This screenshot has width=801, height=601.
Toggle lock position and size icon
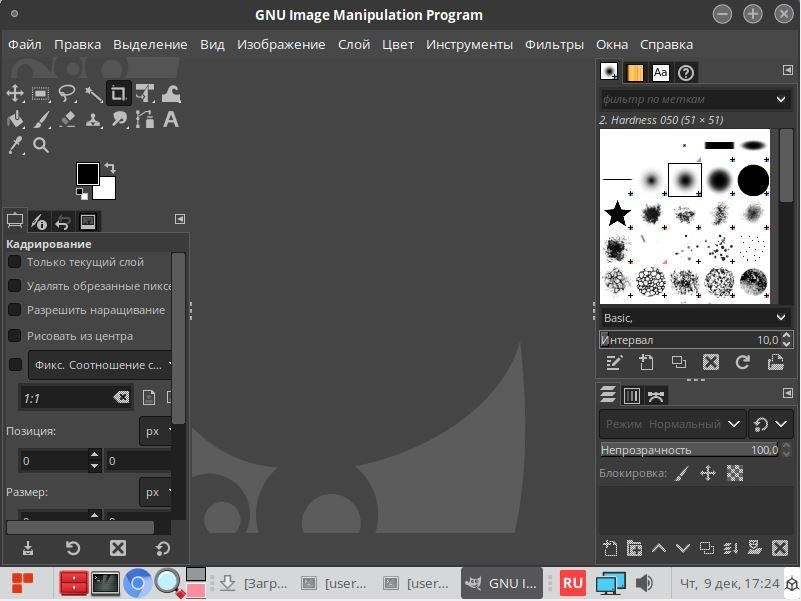click(x=708, y=473)
